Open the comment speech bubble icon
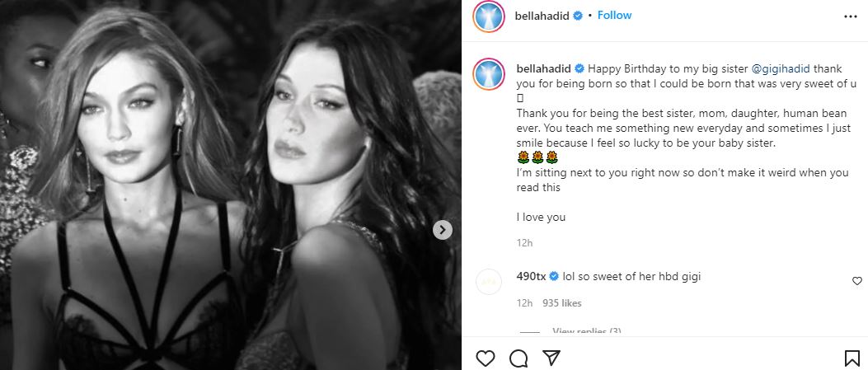868x370 pixels. [x=518, y=358]
